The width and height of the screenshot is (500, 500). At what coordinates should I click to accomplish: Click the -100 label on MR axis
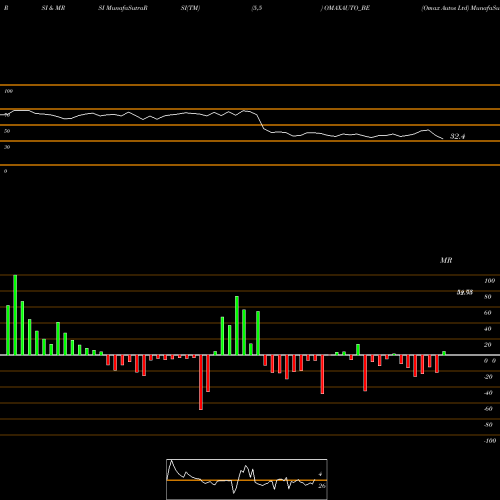[490, 441]
